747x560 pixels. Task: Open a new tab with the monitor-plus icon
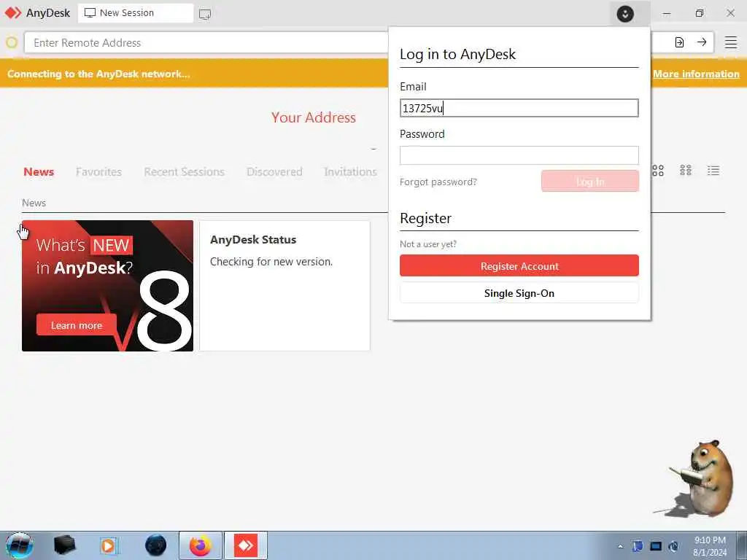(205, 15)
